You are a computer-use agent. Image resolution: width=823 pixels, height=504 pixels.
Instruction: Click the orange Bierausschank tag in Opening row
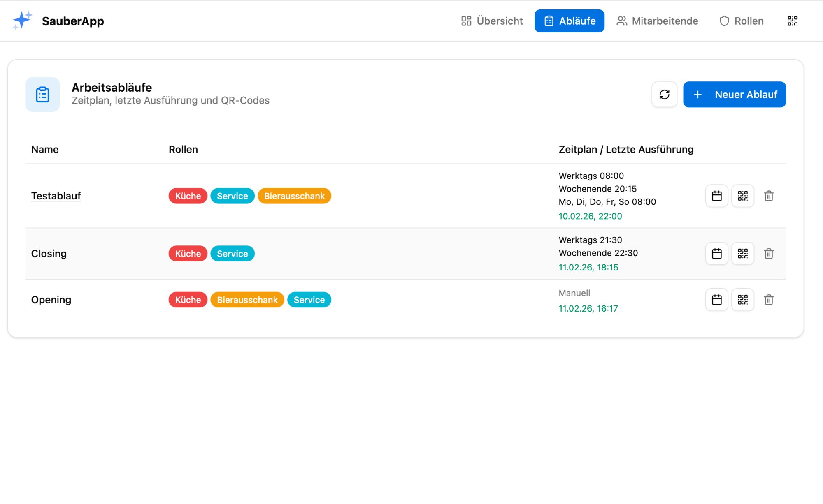(x=247, y=300)
